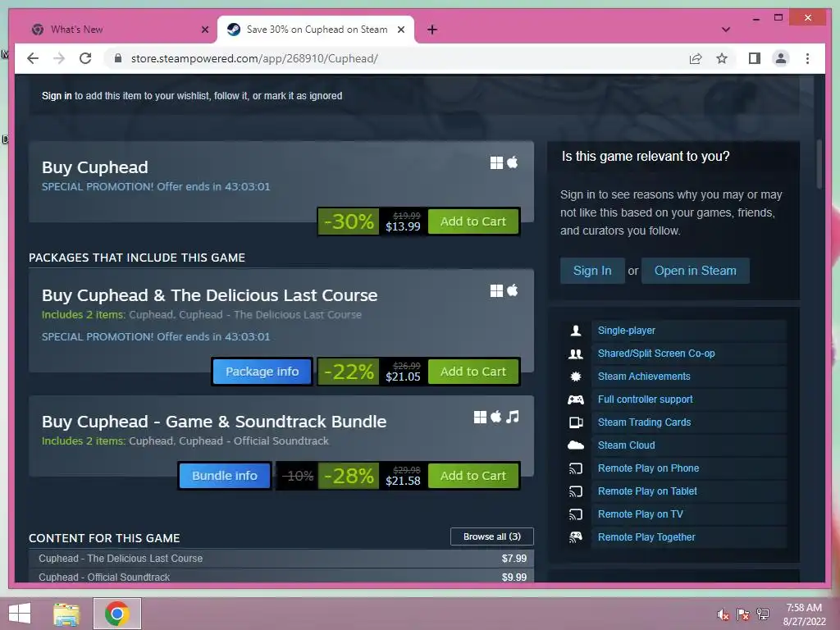The width and height of the screenshot is (840, 630).
Task: Click the Steam Trading Cards icon
Action: pyautogui.click(x=576, y=422)
